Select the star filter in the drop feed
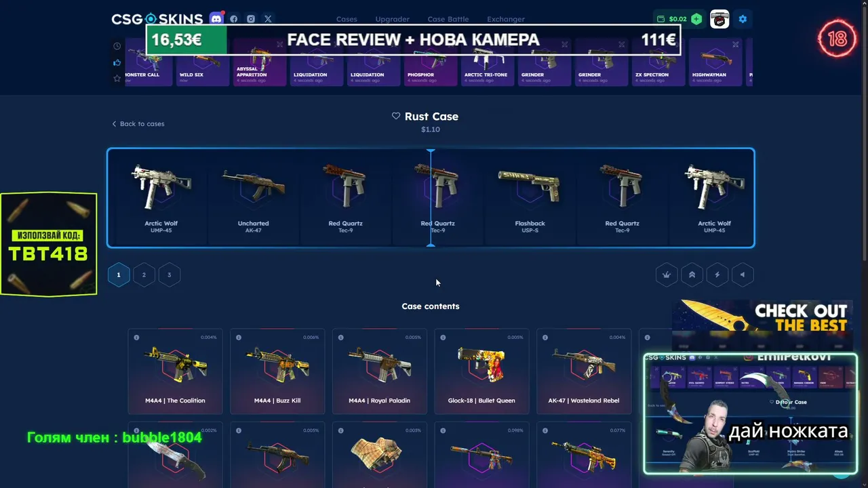868x488 pixels. click(x=117, y=79)
